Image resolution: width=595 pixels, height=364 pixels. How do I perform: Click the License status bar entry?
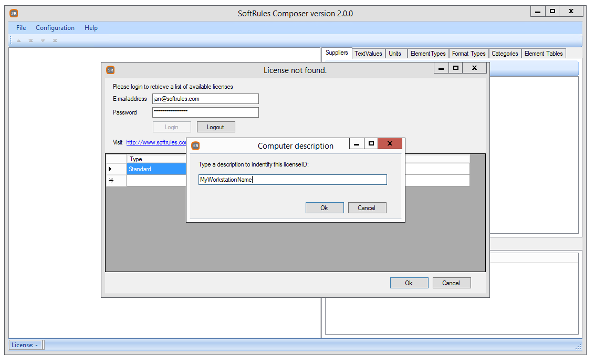(x=25, y=345)
